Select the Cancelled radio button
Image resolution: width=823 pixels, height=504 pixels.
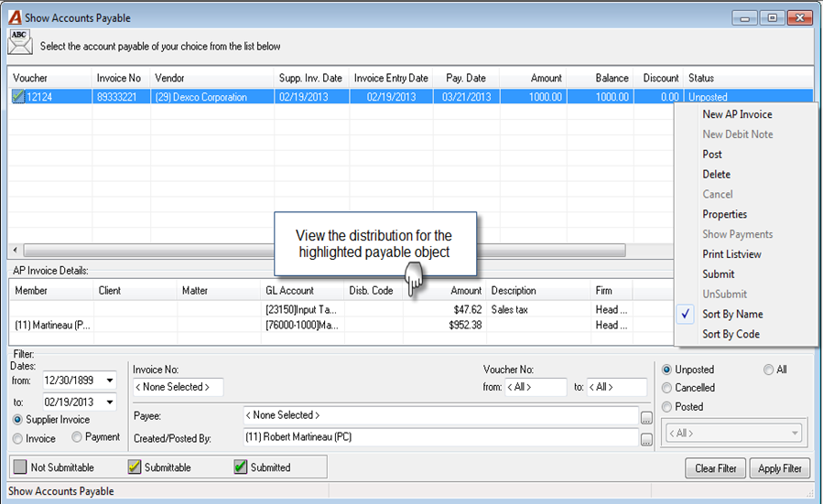coord(666,388)
